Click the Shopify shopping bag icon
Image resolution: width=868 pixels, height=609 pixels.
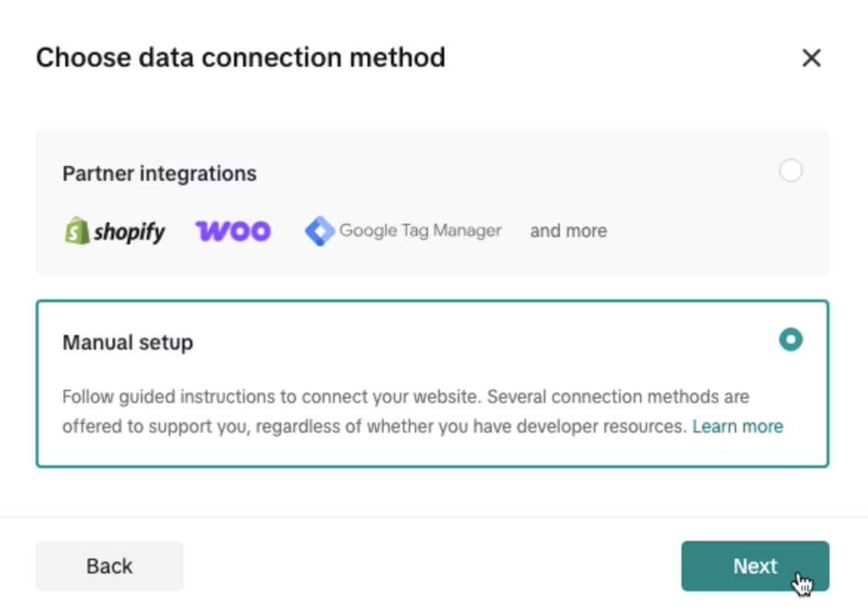pyautogui.click(x=76, y=230)
